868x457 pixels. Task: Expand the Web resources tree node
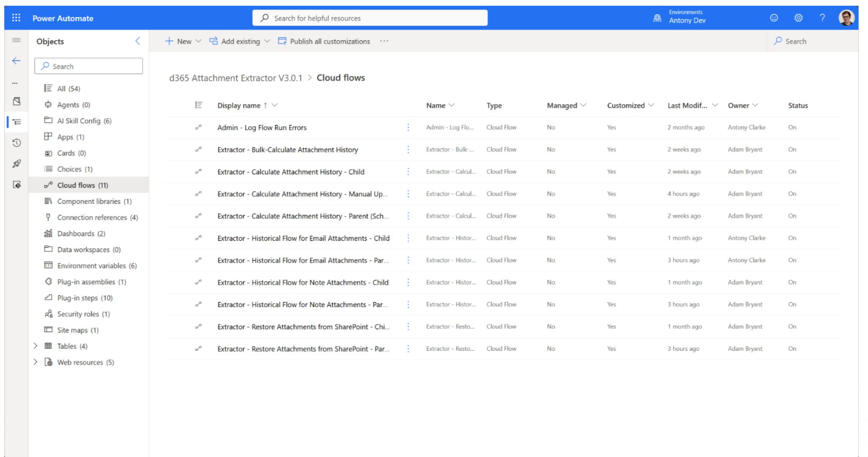35,362
